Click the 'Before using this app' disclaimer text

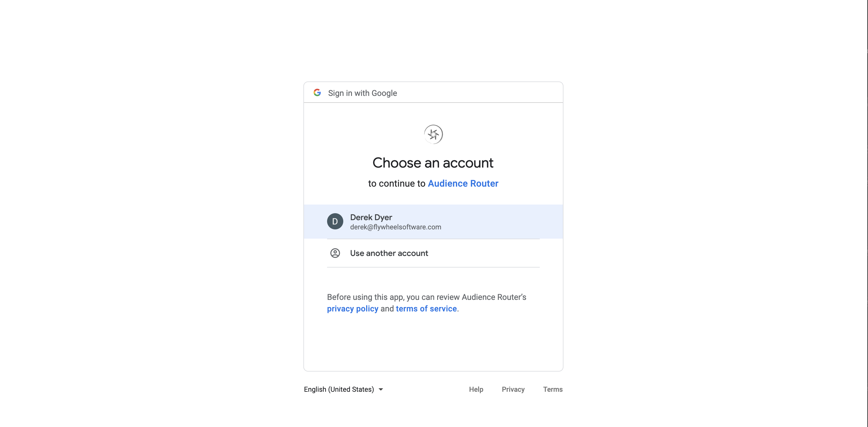pos(426,303)
